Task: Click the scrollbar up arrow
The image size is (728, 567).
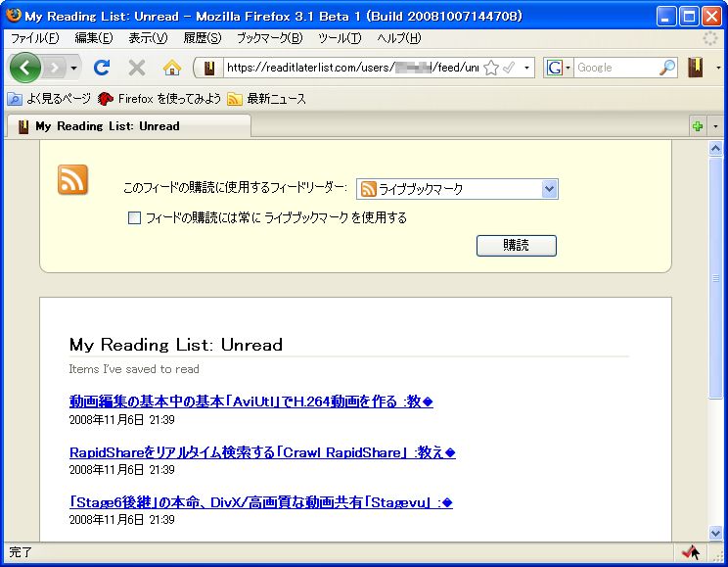Action: click(x=715, y=149)
